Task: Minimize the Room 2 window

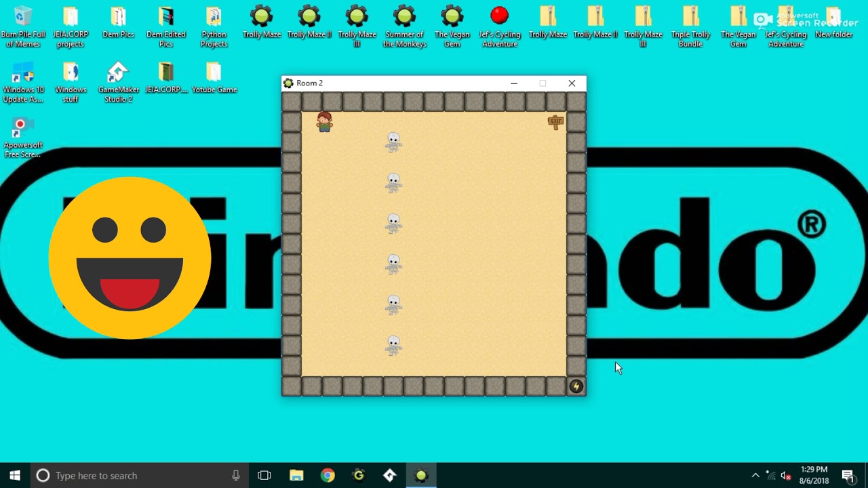Action: [514, 83]
